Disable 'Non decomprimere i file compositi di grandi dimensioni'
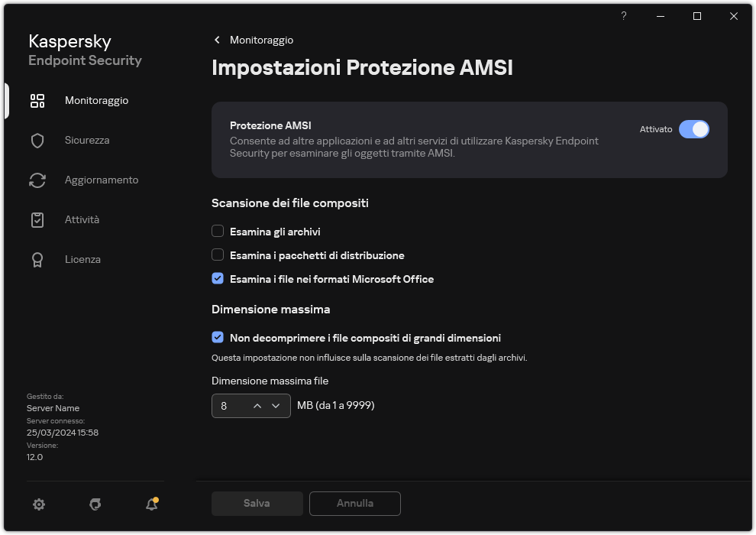This screenshot has height=535, width=756. point(218,338)
